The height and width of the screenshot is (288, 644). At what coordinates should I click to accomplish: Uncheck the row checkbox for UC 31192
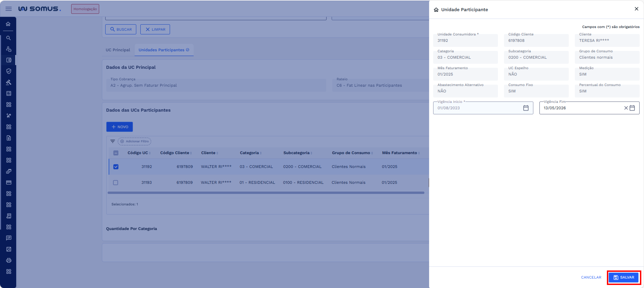coord(116,167)
